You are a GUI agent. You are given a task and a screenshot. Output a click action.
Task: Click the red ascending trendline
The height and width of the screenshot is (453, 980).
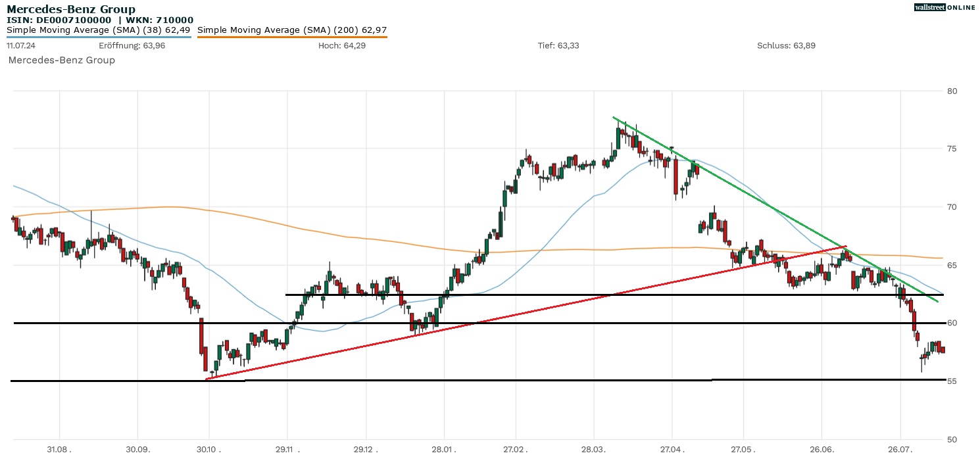[526, 313]
